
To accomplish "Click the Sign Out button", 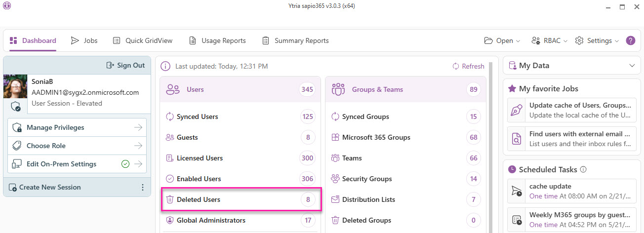I will tap(126, 65).
